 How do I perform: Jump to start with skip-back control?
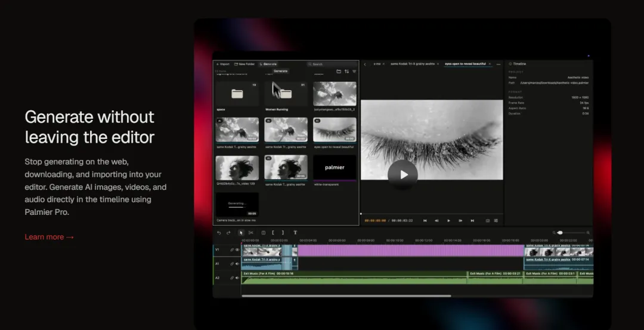425,221
